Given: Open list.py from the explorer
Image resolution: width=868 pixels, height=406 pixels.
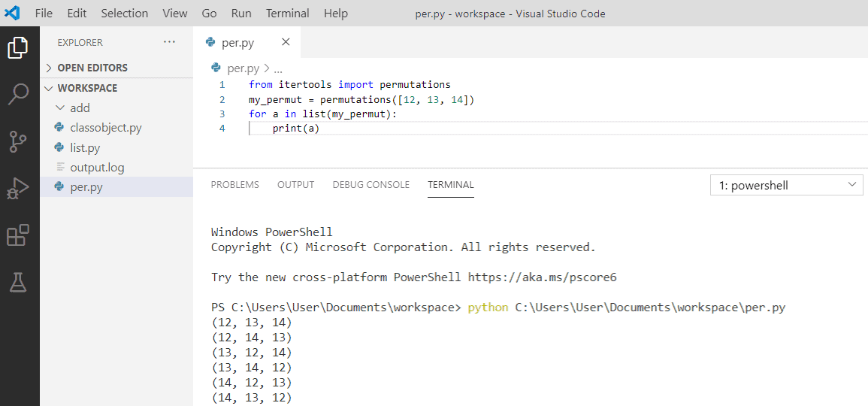Looking at the screenshot, I should pyautogui.click(x=85, y=148).
